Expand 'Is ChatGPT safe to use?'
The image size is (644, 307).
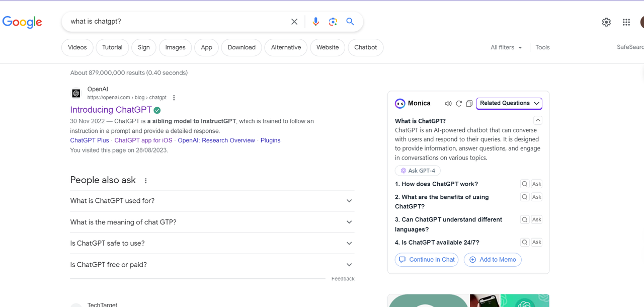point(212,243)
